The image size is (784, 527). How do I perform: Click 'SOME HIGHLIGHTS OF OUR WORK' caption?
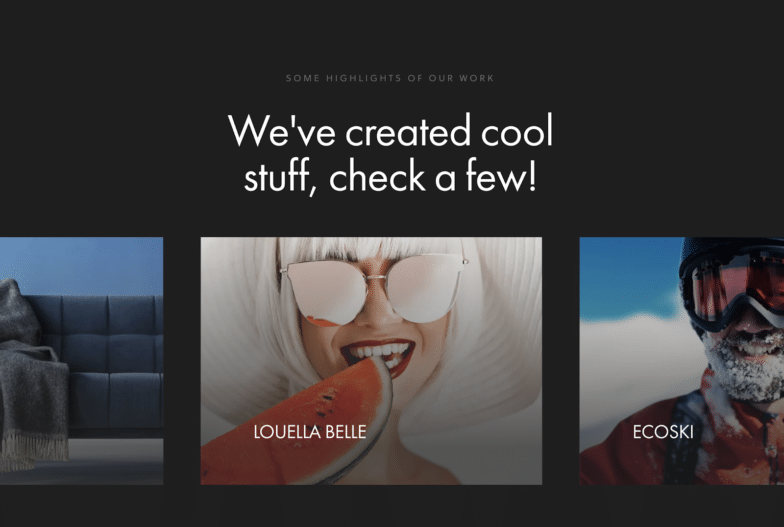pyautogui.click(x=390, y=78)
